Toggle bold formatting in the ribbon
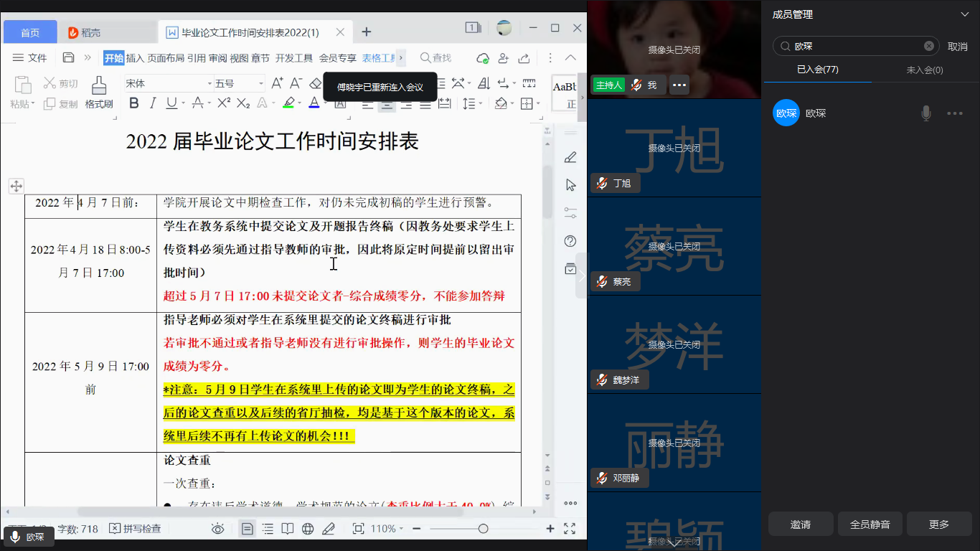The height and width of the screenshot is (551, 980). click(133, 103)
